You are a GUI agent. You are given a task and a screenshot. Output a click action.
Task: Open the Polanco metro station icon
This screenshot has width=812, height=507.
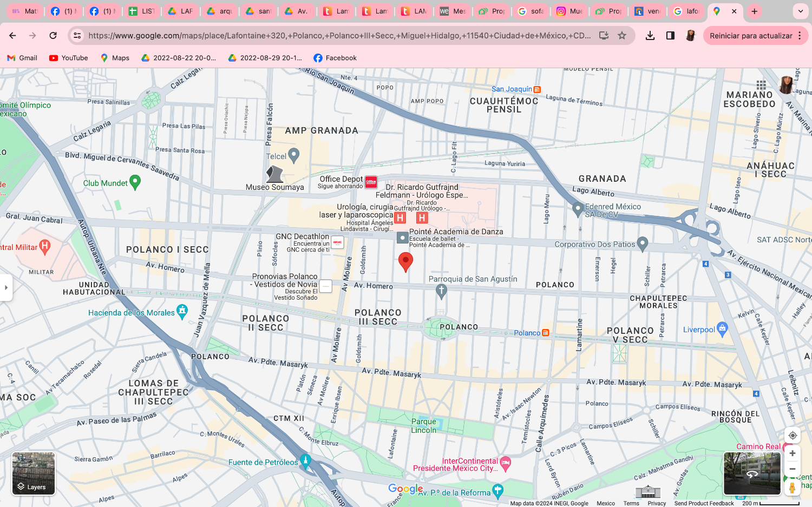545,333
